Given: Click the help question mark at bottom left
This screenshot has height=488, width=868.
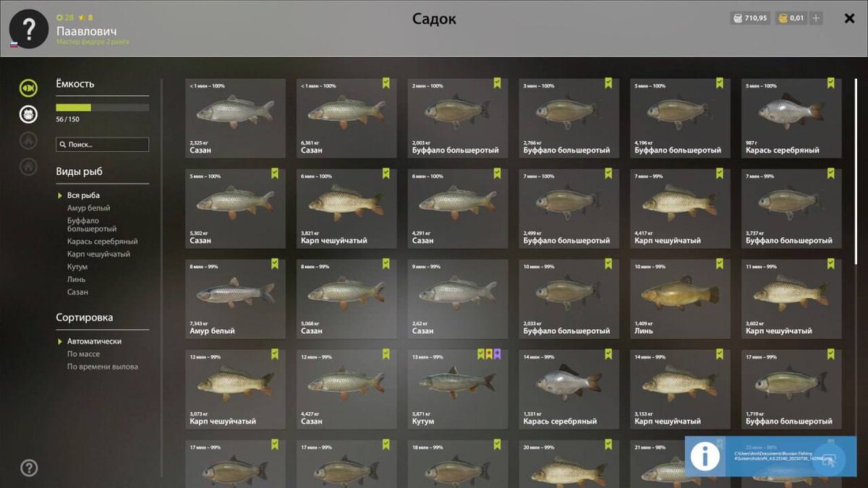Looking at the screenshot, I should [29, 468].
